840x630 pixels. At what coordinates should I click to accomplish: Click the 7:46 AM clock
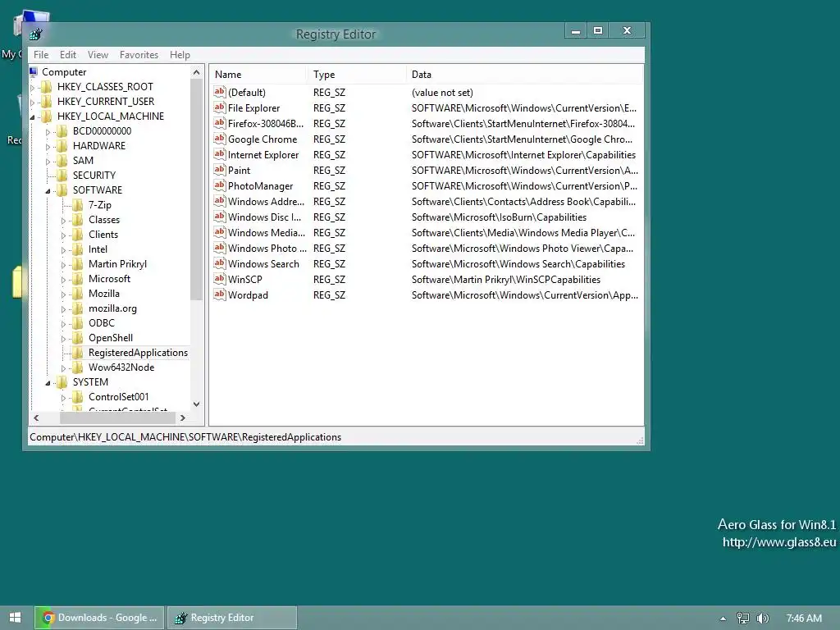(804, 619)
